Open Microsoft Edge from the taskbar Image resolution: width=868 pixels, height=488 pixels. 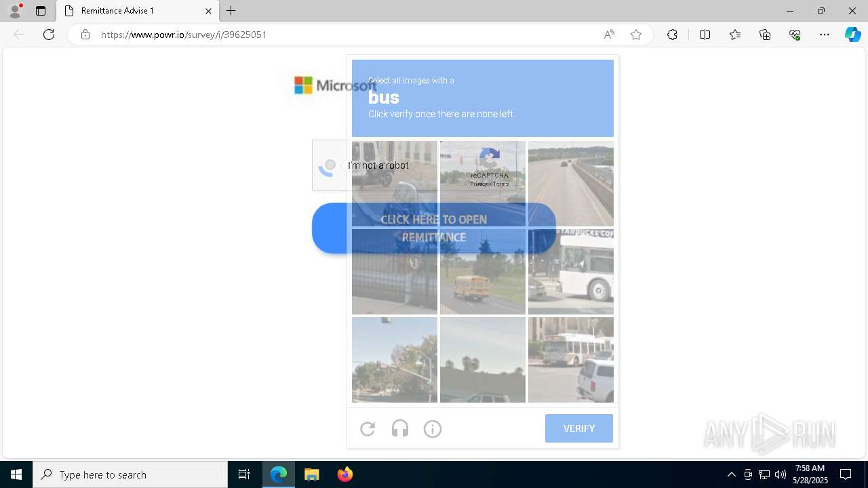(279, 474)
